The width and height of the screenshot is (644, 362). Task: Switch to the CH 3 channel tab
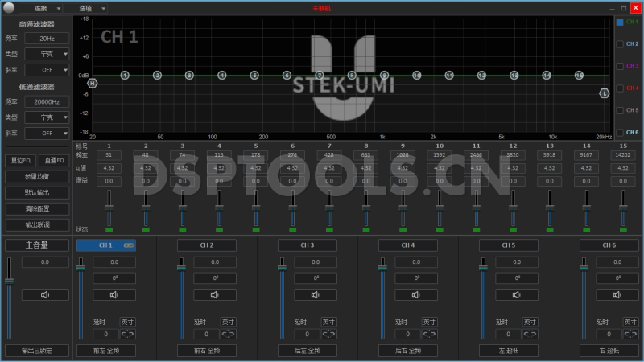click(308, 245)
